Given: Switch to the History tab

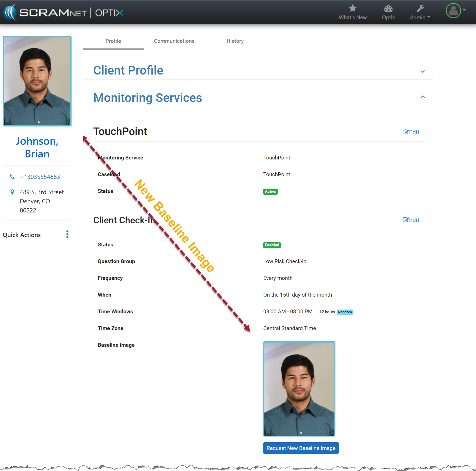Looking at the screenshot, I should 235,41.
